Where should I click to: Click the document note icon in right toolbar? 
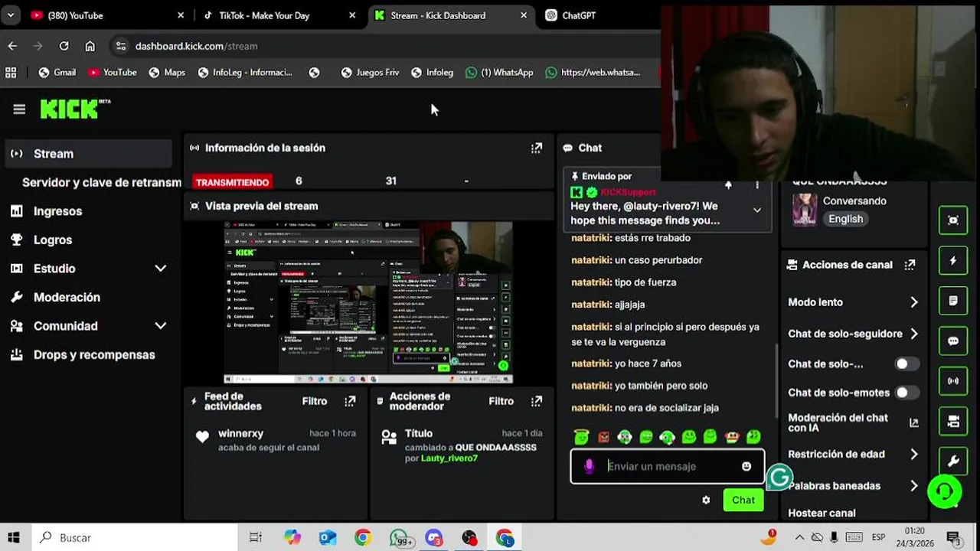pyautogui.click(x=953, y=301)
